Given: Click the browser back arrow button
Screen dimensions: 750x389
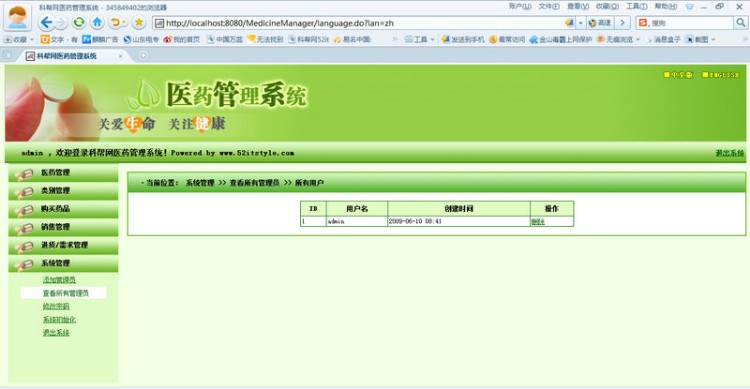Looking at the screenshot, I should point(46,22).
